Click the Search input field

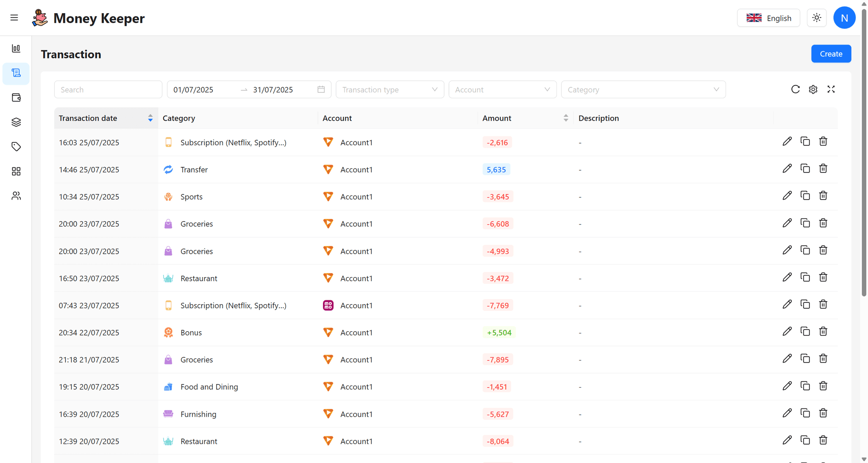(x=108, y=89)
